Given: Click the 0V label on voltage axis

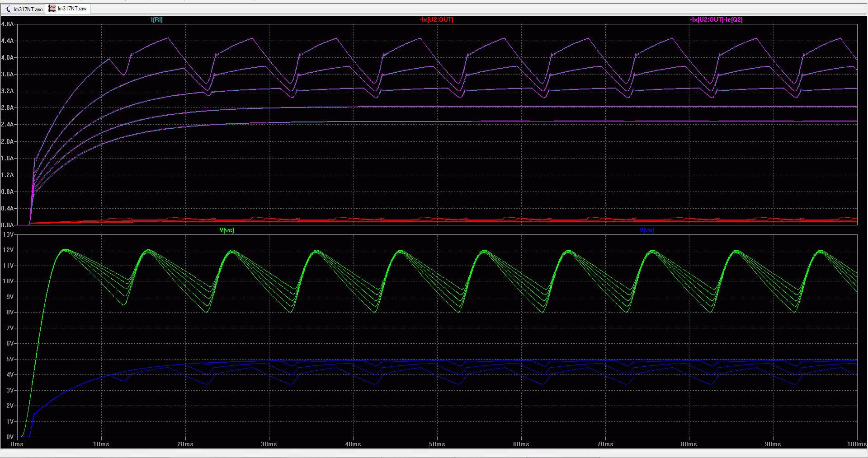Looking at the screenshot, I should (x=10, y=437).
